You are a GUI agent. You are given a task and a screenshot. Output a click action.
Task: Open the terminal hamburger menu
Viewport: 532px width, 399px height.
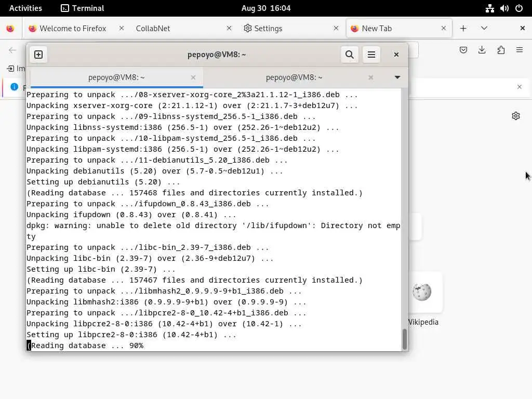click(371, 55)
